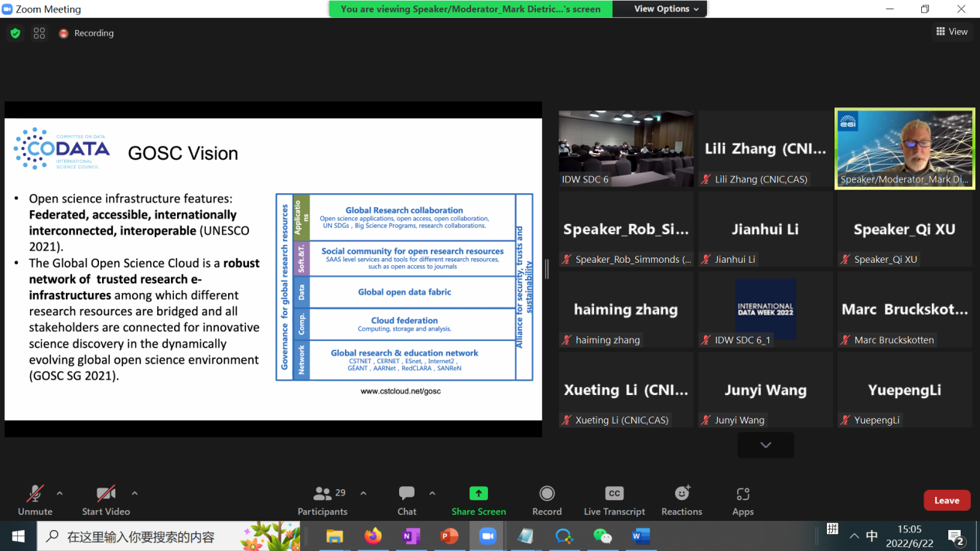Expand the View Options dropdown
The height and width of the screenshot is (551, 980).
coord(666,9)
